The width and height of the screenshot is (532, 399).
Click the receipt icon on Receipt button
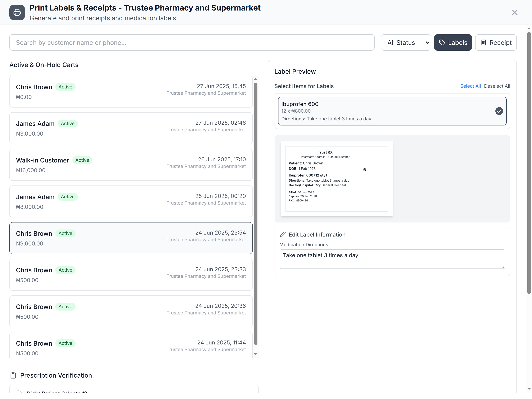(483, 43)
